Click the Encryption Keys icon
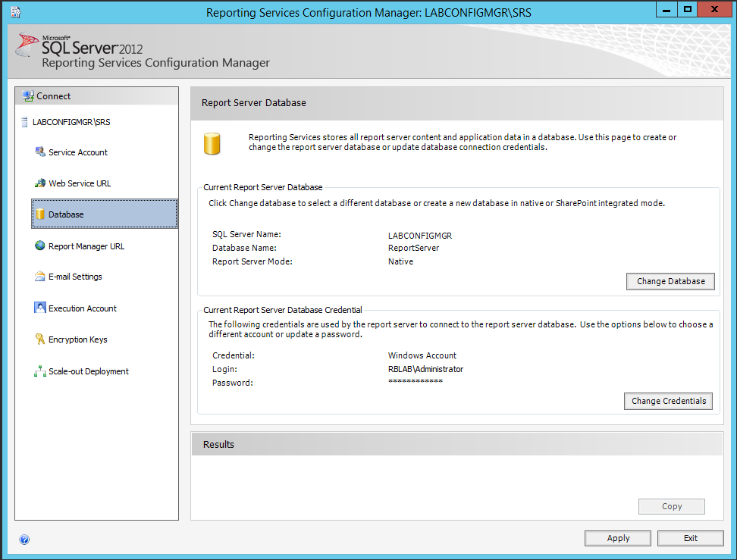The width and height of the screenshot is (737, 560). pyautogui.click(x=40, y=339)
